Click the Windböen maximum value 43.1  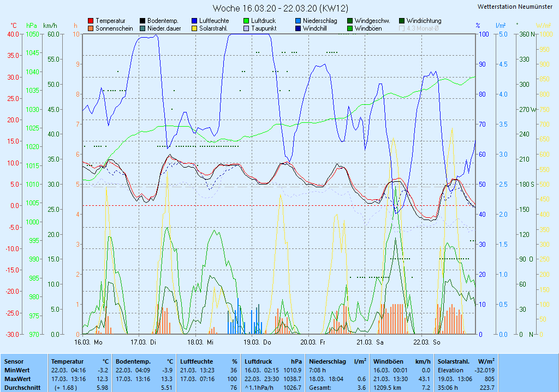coord(424,379)
